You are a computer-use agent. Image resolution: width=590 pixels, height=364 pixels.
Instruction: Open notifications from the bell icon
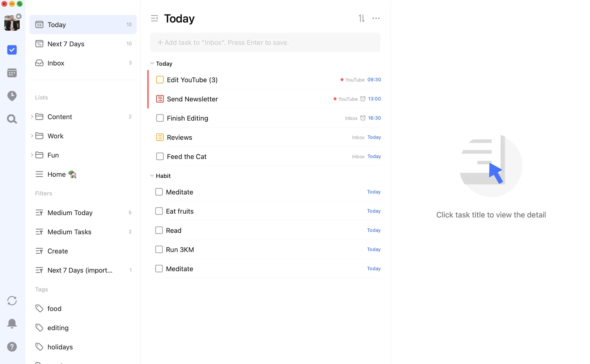click(x=12, y=323)
